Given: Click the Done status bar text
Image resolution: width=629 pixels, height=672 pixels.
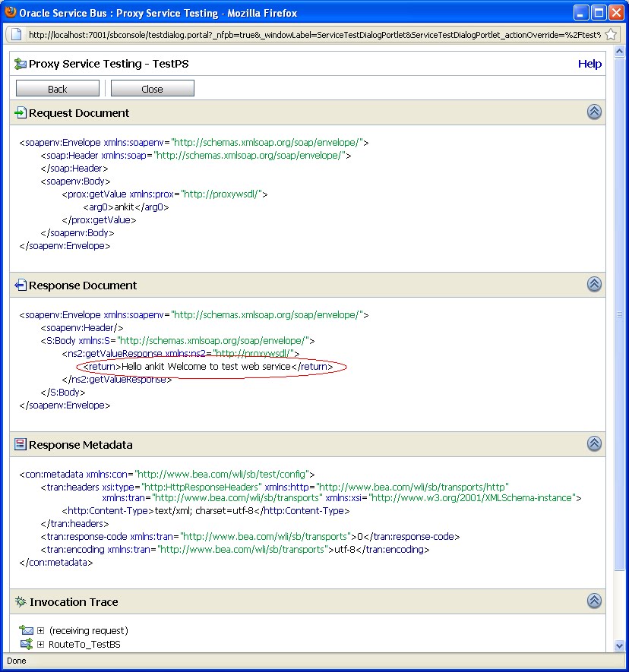Looking at the screenshot, I should (x=16, y=661).
